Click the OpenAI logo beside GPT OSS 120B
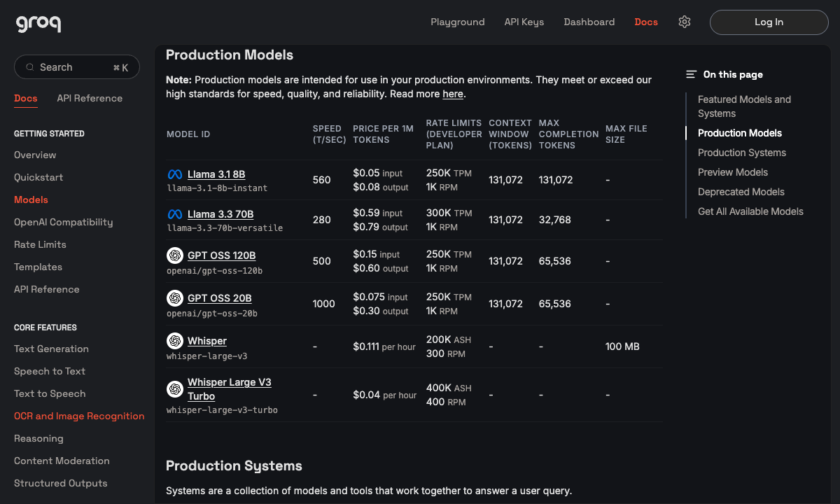The height and width of the screenshot is (504, 840). click(x=175, y=255)
